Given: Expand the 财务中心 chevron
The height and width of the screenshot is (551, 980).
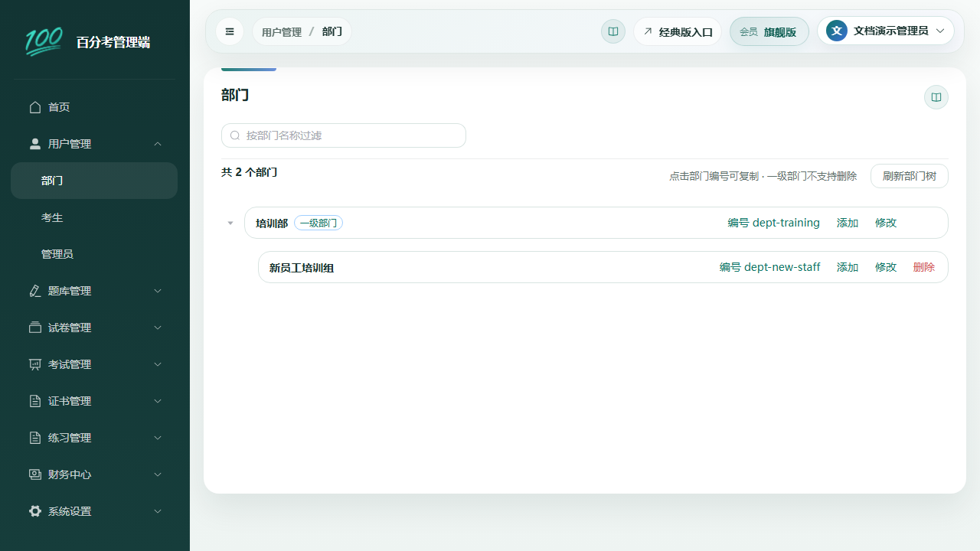Looking at the screenshot, I should point(158,474).
